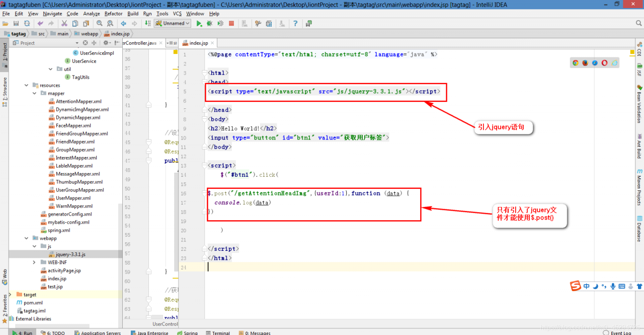Open the File menu
The width and height of the screenshot is (644, 335).
(6, 14)
